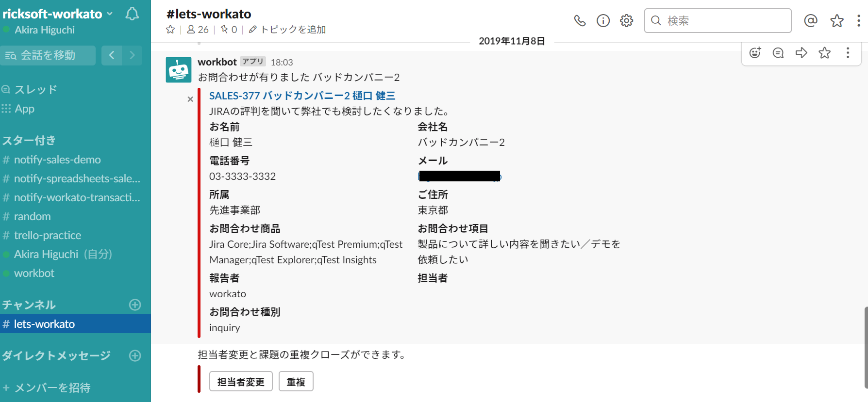Open the ricksoft-workato workspace menu
The height and width of the screenshot is (402, 868).
[57, 14]
